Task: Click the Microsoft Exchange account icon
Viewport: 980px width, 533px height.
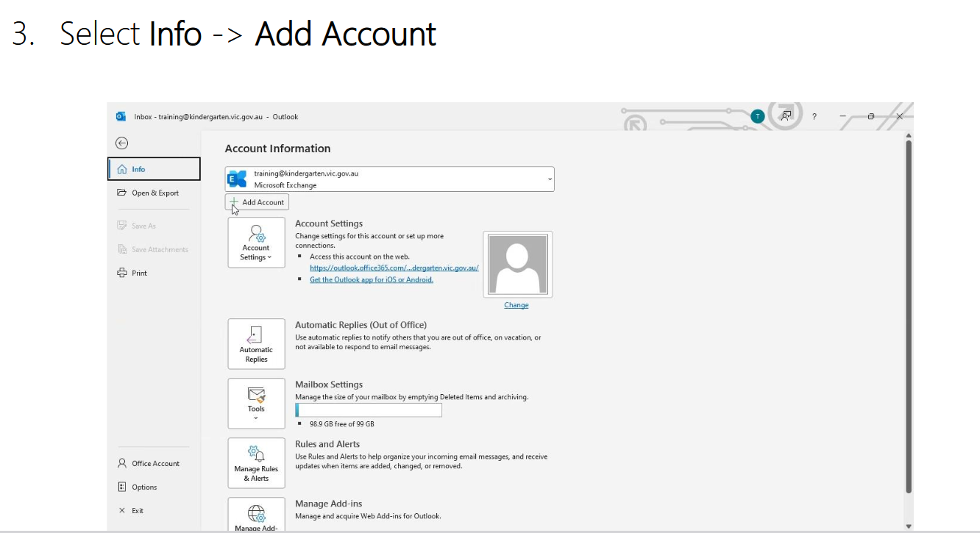Action: coord(237,179)
